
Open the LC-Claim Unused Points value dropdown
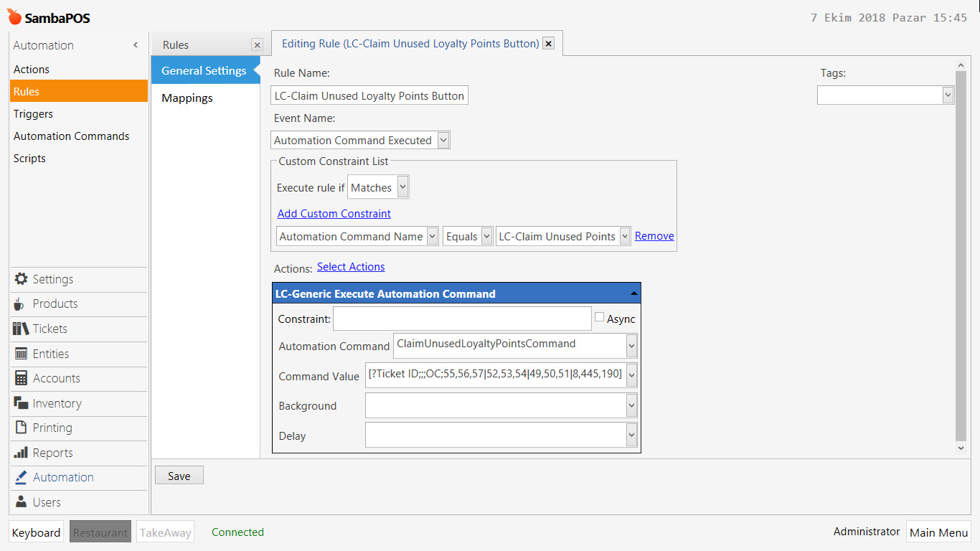pyautogui.click(x=625, y=236)
